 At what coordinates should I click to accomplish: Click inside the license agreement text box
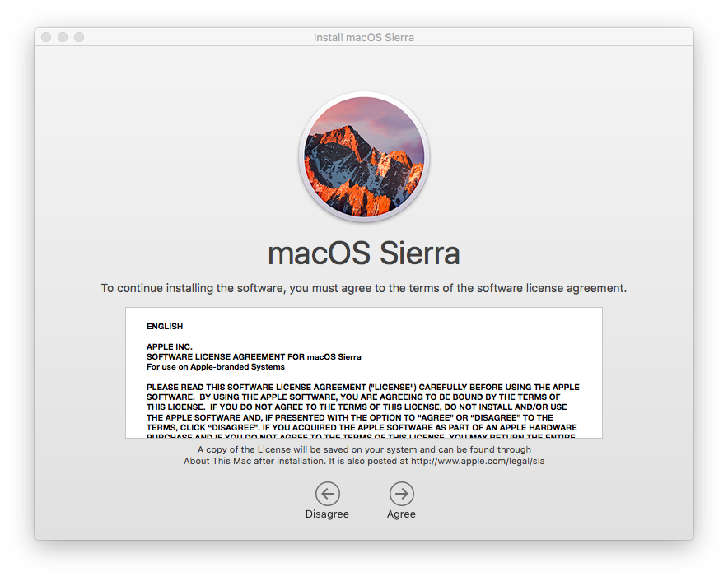point(364,373)
